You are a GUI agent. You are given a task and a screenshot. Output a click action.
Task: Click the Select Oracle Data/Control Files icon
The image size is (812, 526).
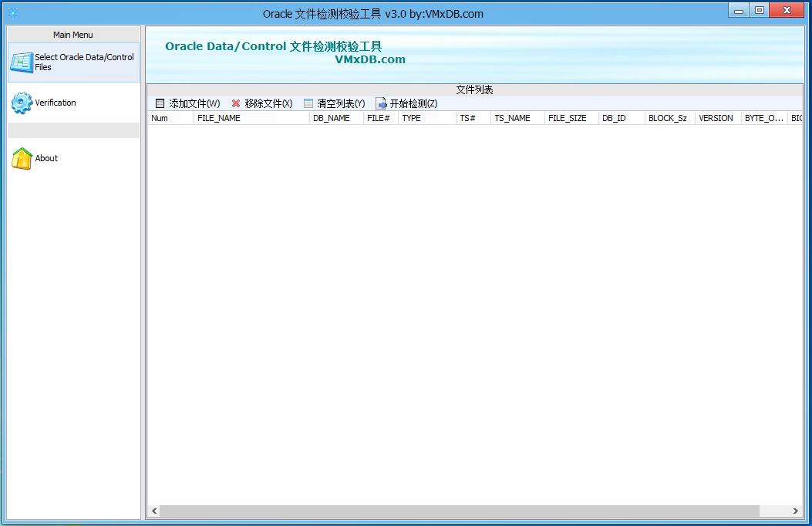click(x=22, y=62)
